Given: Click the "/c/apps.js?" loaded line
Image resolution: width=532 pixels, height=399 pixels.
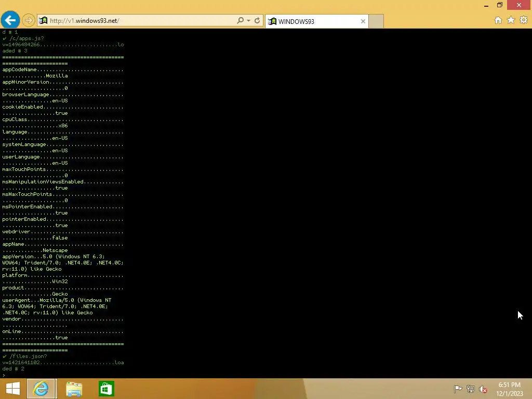Looking at the screenshot, I should 23,38.
